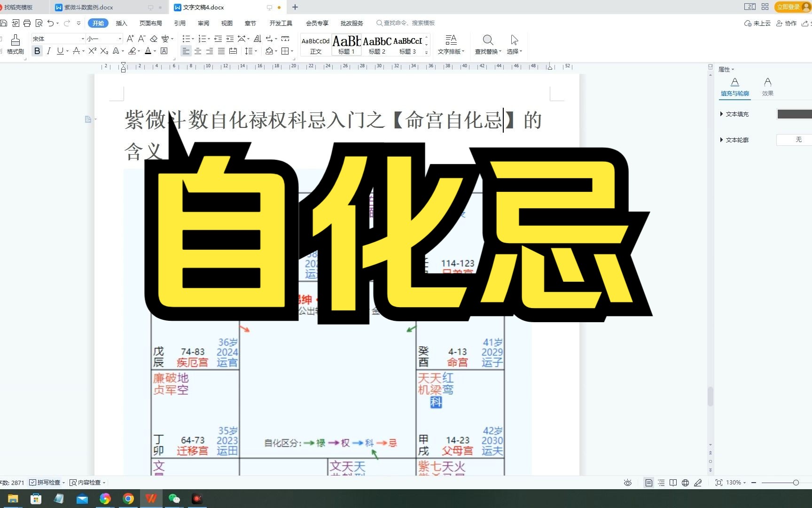
Task: Apply the Normal (正文) style
Action: point(316,45)
